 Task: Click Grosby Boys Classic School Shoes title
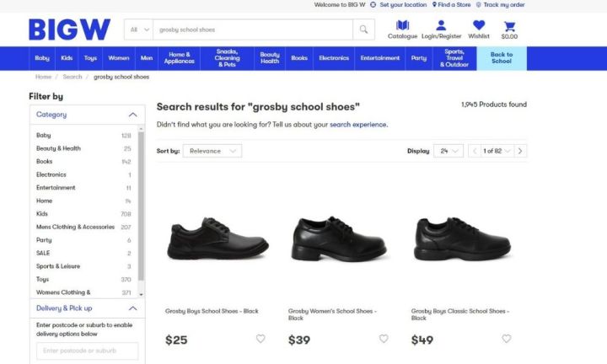[x=460, y=314]
